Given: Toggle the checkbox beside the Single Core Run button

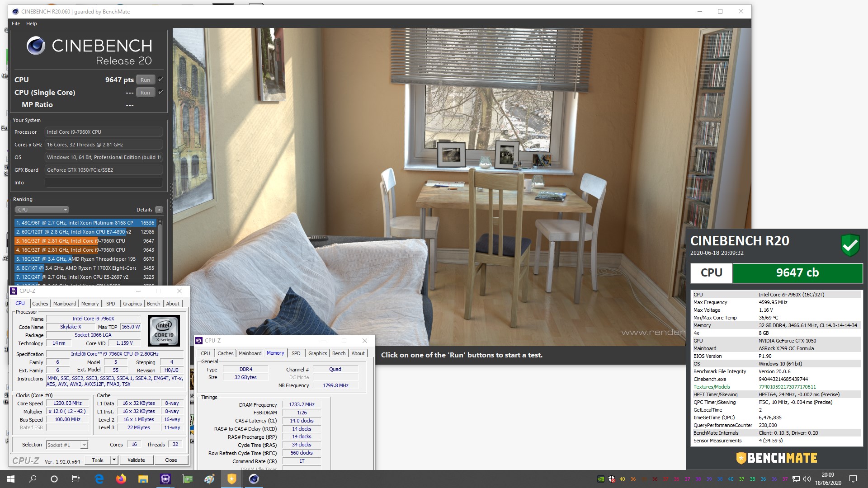Looking at the screenshot, I should [160, 92].
